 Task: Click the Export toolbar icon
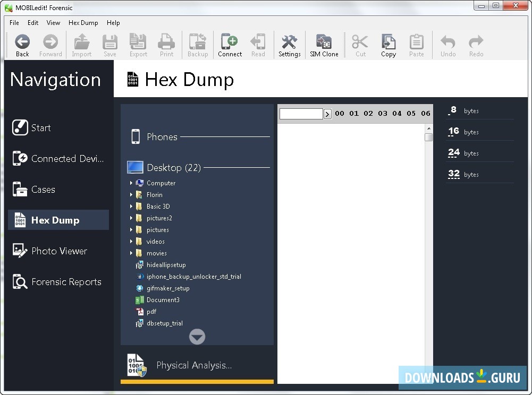point(138,46)
